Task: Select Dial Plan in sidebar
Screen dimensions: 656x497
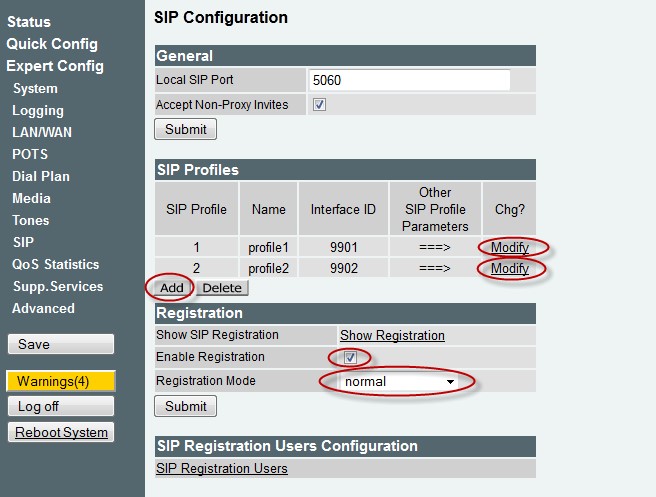Action: 41,176
